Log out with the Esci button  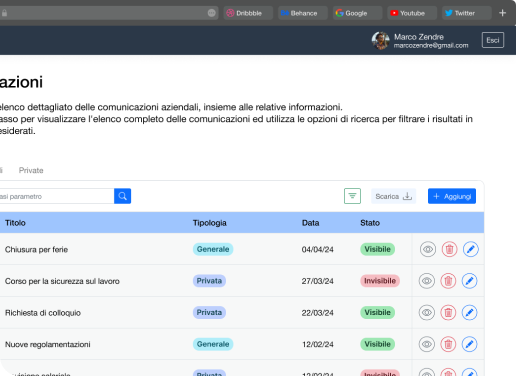coord(493,40)
